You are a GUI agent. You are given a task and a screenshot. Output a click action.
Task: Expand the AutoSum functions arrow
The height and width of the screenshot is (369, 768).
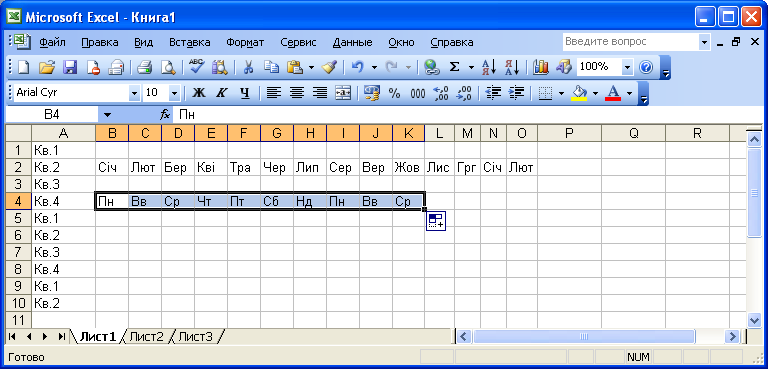[x=471, y=67]
